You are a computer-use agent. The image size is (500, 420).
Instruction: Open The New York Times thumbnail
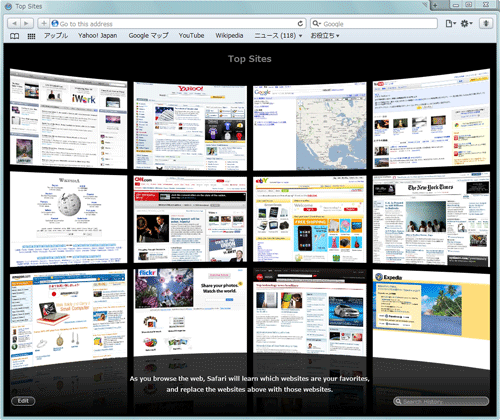431,219
